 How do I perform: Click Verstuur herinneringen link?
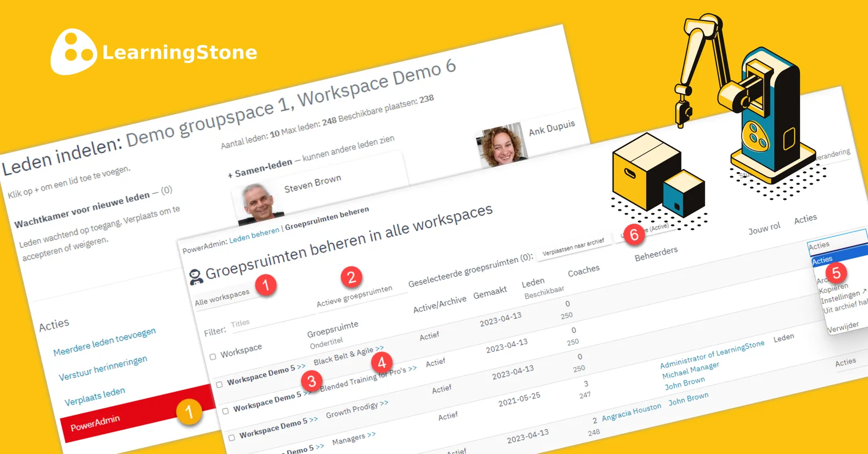pos(103,368)
